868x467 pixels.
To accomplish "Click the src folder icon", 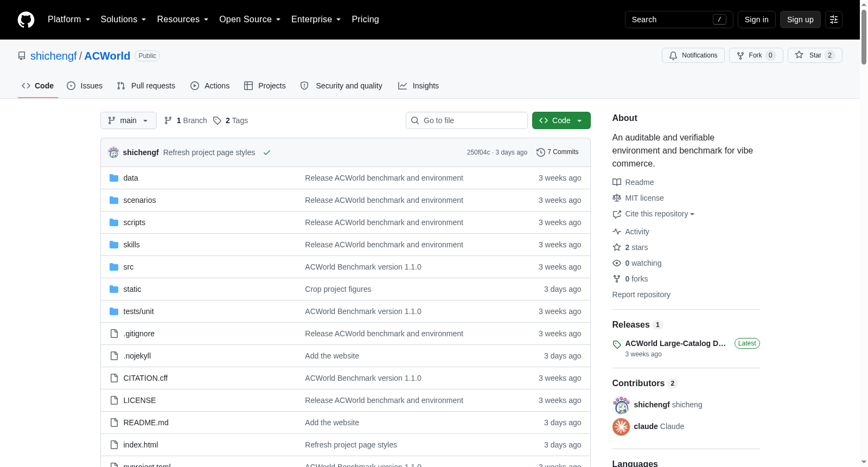I will pyautogui.click(x=114, y=267).
